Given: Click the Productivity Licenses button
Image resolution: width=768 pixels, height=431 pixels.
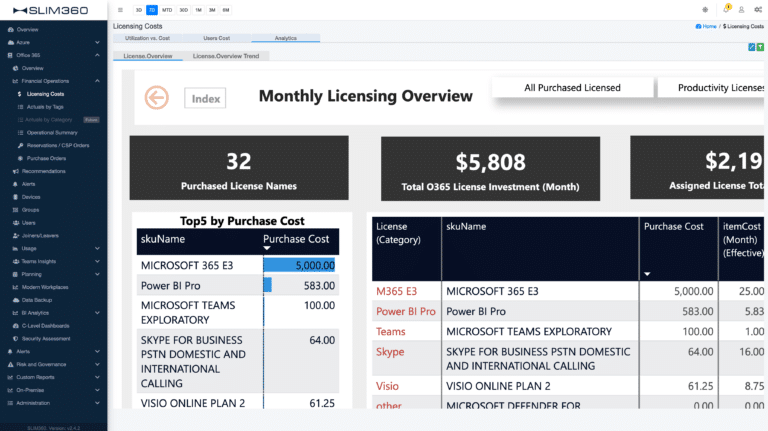Looking at the screenshot, I should 713,88.
